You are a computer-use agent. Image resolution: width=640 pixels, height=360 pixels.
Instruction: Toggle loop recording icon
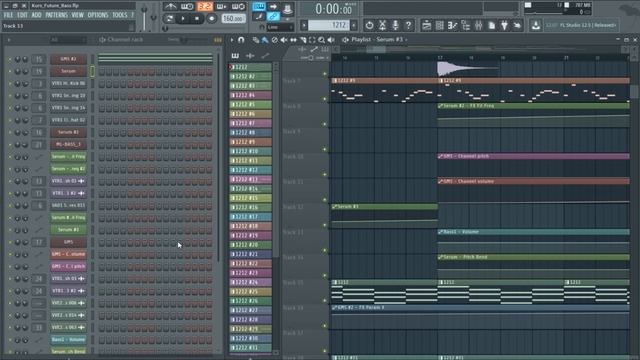click(x=238, y=7)
